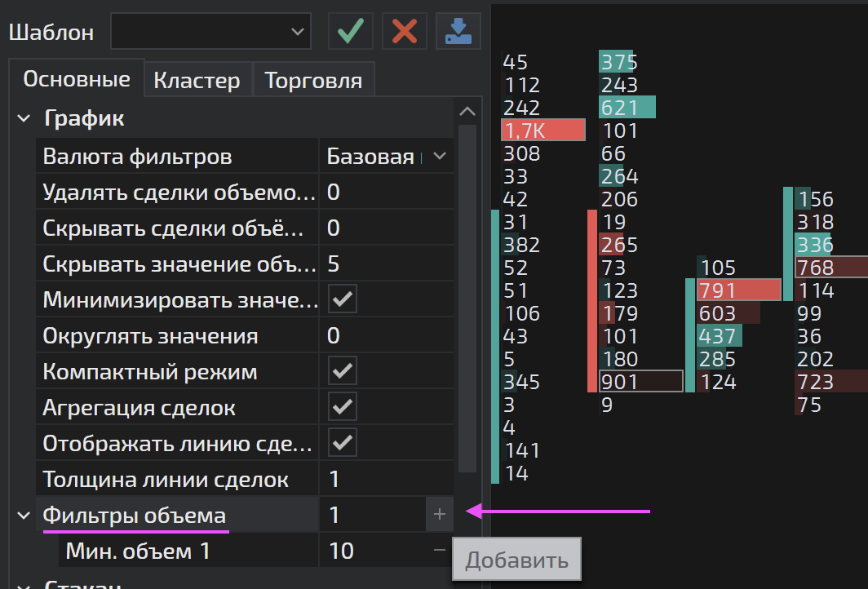Click scrollbar up arrow in settings panel
This screenshot has width=868, height=589.
[x=467, y=112]
